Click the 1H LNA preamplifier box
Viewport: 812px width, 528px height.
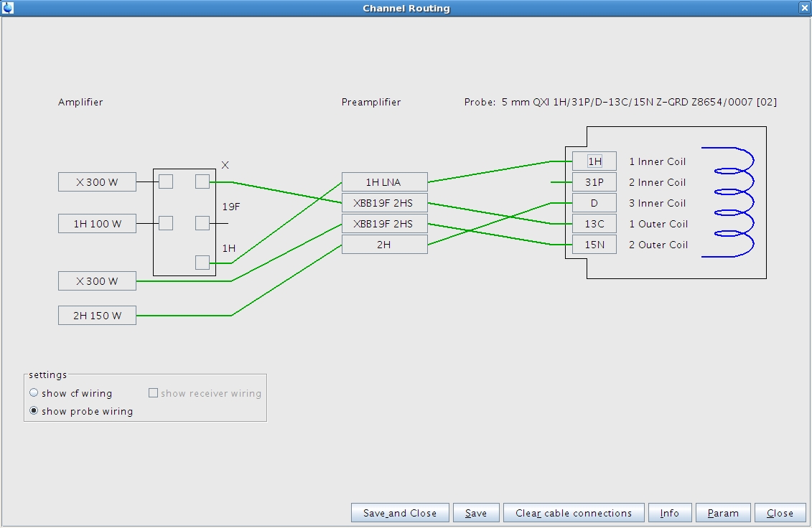[x=384, y=182]
